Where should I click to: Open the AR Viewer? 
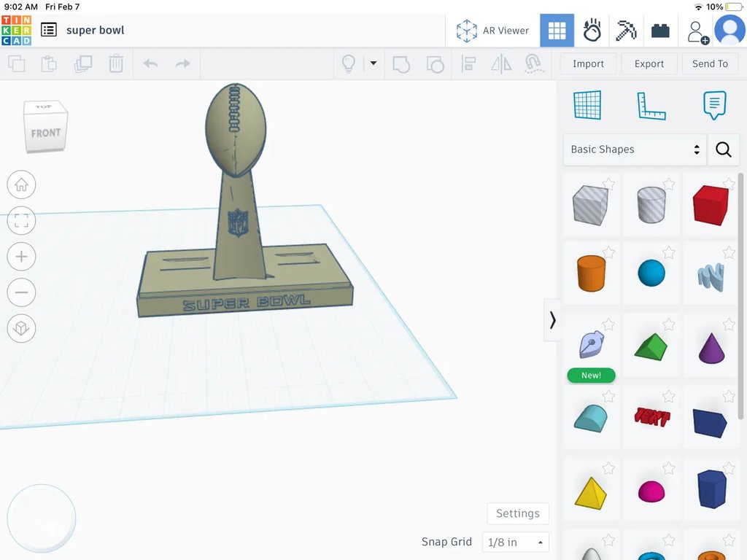click(492, 31)
